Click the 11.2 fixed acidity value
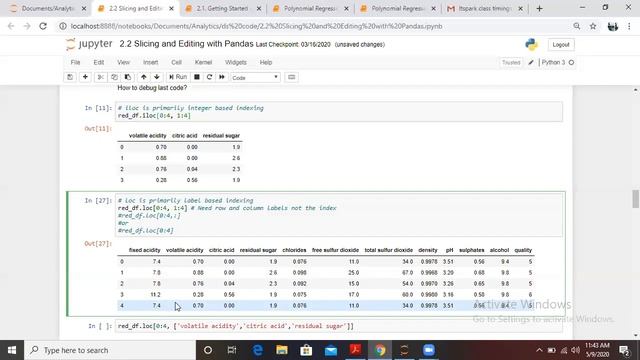 pos(155,295)
